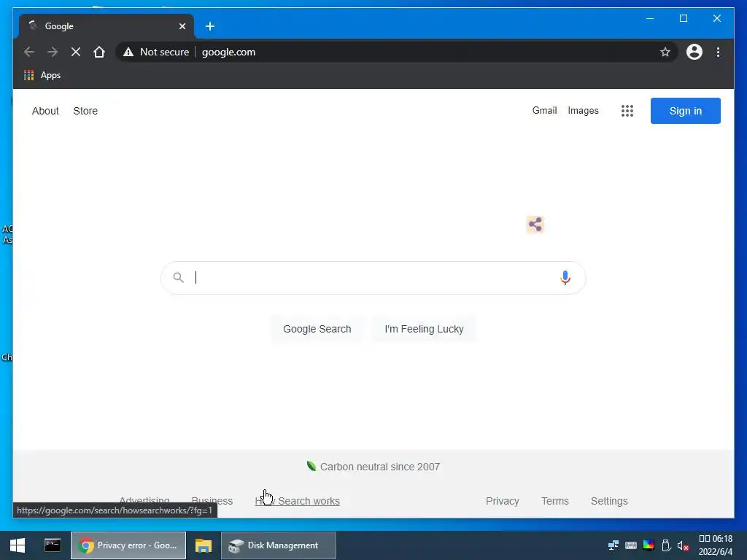Open the Chrome profile avatar icon
This screenshot has height=560, width=747.
(x=694, y=52)
